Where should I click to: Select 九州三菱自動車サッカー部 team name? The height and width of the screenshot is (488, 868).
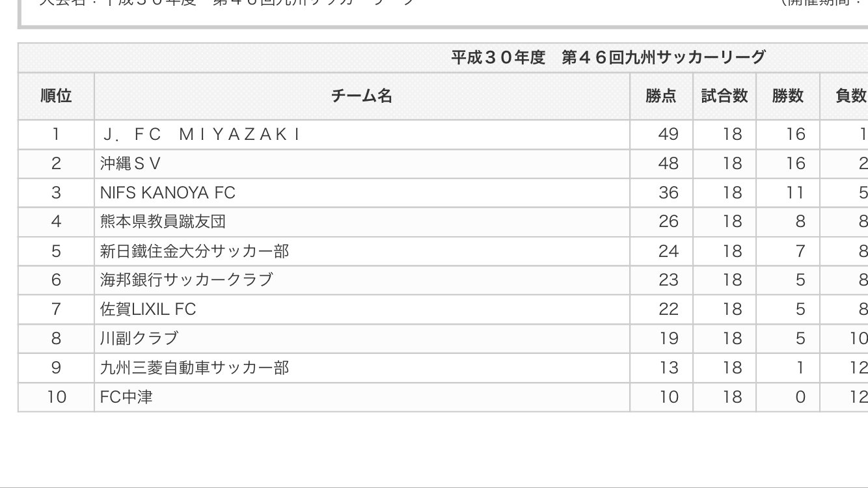pyautogui.click(x=195, y=368)
